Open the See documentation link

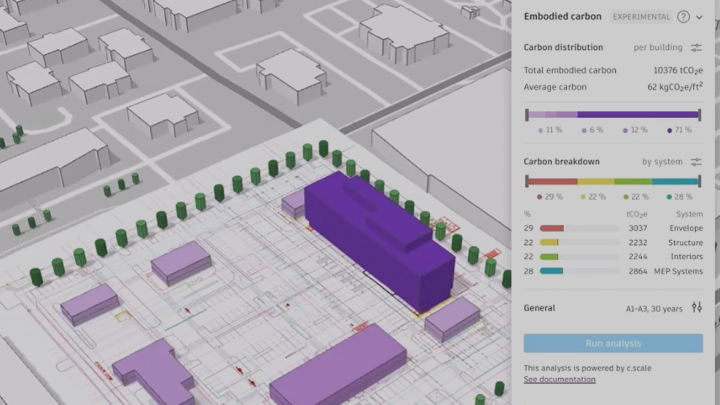(x=559, y=380)
